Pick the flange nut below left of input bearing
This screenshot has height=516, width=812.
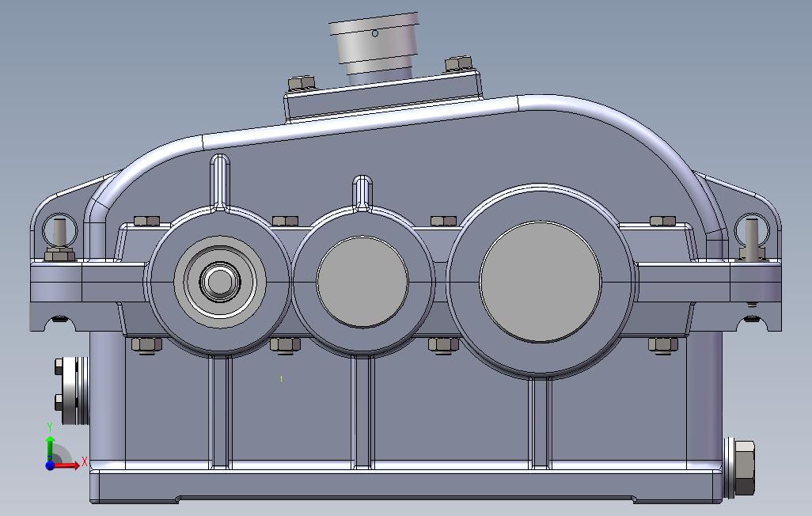click(146, 344)
